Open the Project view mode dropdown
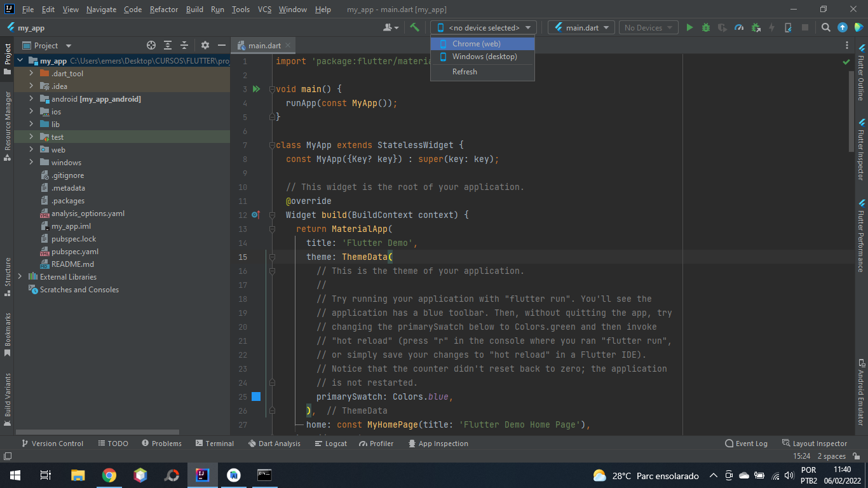Image resolution: width=868 pixels, height=488 pixels. tap(47, 45)
